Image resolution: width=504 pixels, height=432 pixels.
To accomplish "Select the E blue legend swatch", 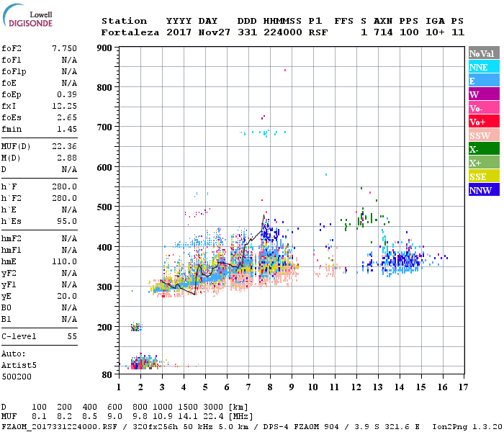I will [484, 81].
